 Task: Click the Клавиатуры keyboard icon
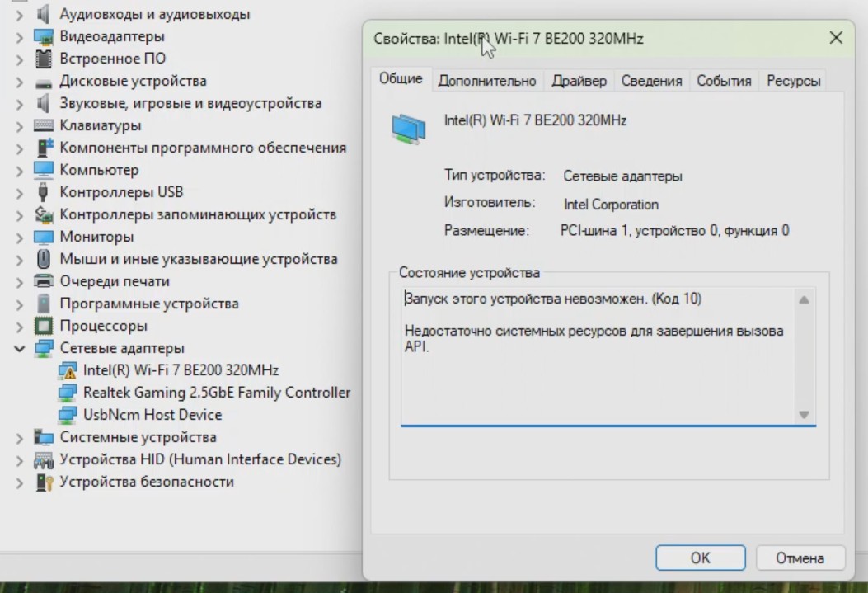tap(43, 125)
